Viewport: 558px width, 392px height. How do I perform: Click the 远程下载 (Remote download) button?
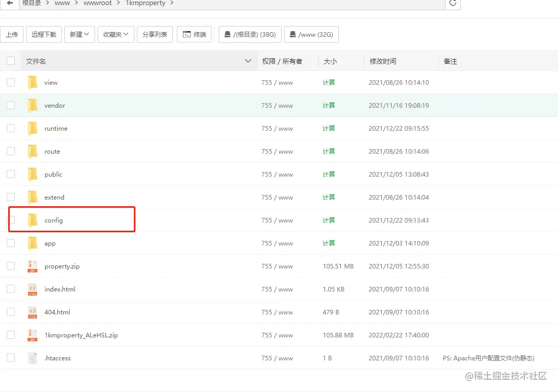click(44, 35)
